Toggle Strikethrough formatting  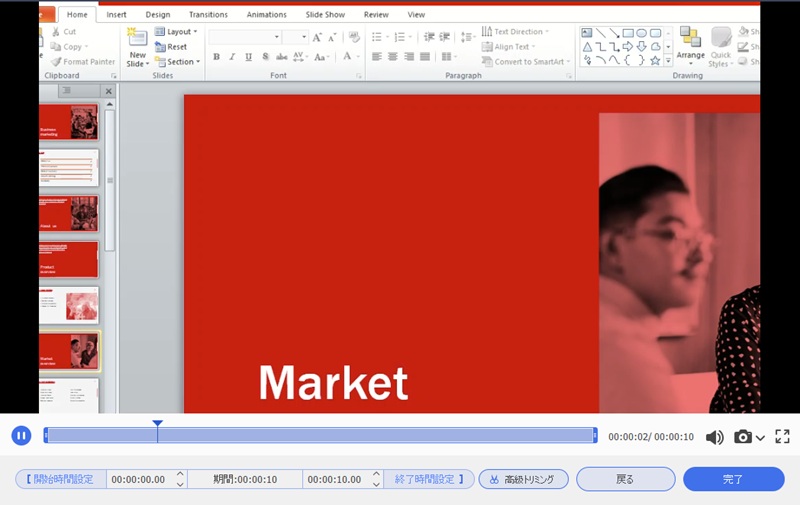click(x=282, y=57)
